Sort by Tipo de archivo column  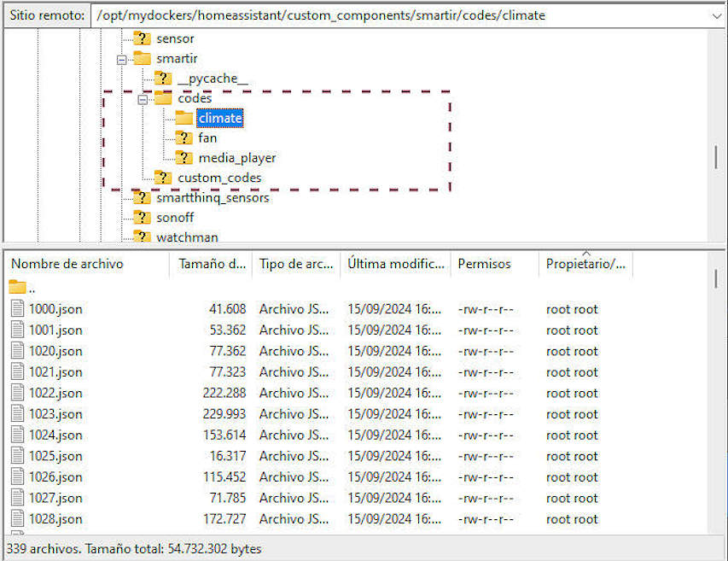[x=296, y=264]
